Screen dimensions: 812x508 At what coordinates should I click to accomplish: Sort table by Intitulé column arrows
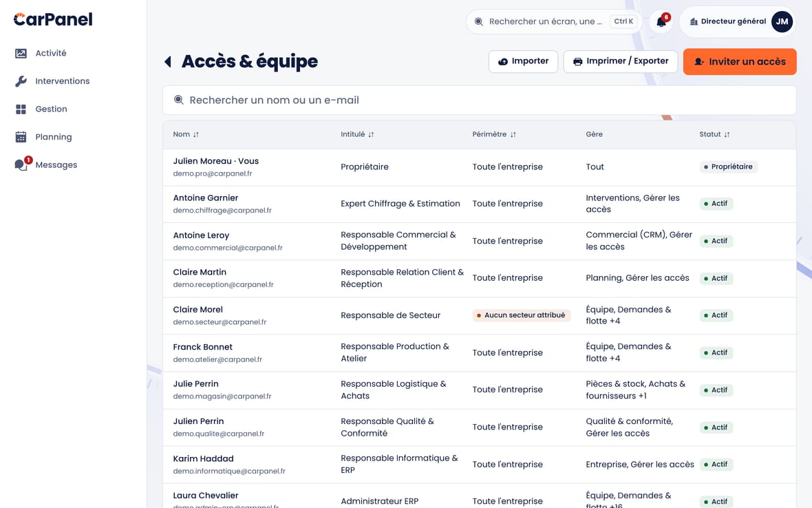371,135
